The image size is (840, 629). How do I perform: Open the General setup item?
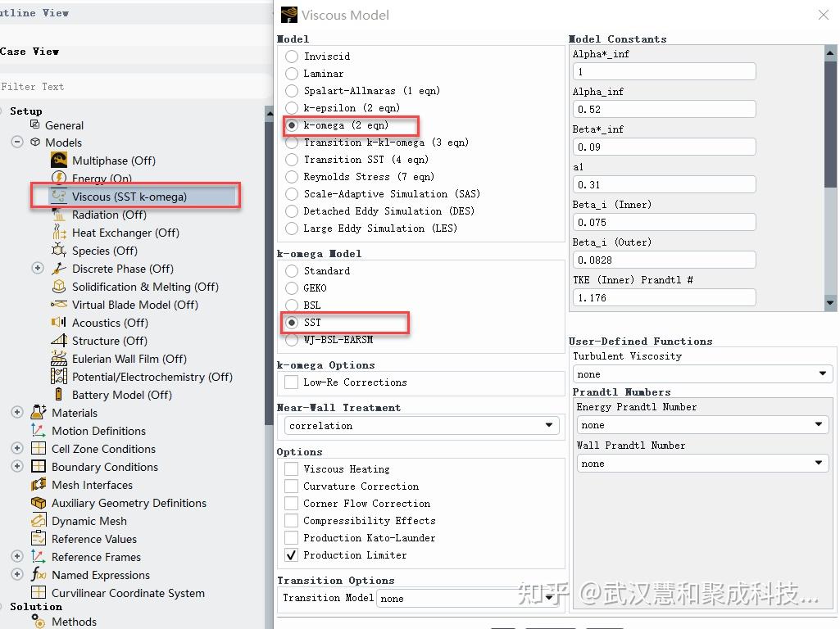coord(64,125)
